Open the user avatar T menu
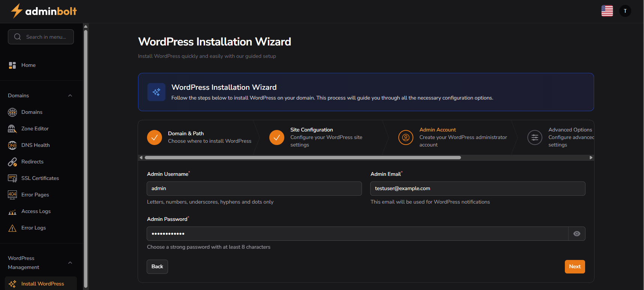 click(x=625, y=11)
